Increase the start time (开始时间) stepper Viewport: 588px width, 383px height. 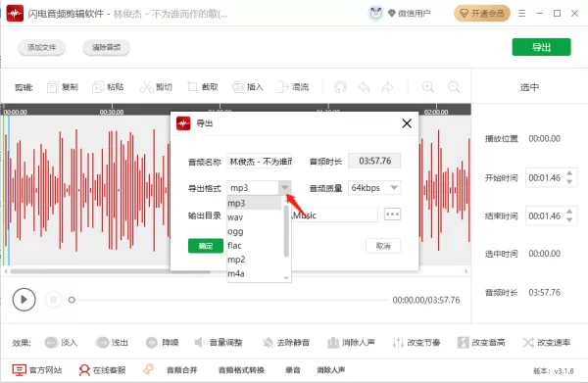point(569,173)
